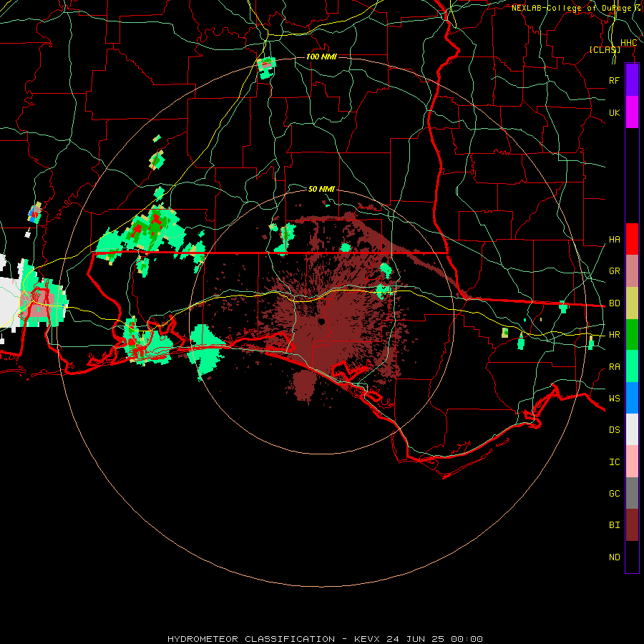
Task: Click the HYDROMETEOR CLASSIFICATION KEVX title caption
Action: 325,639
